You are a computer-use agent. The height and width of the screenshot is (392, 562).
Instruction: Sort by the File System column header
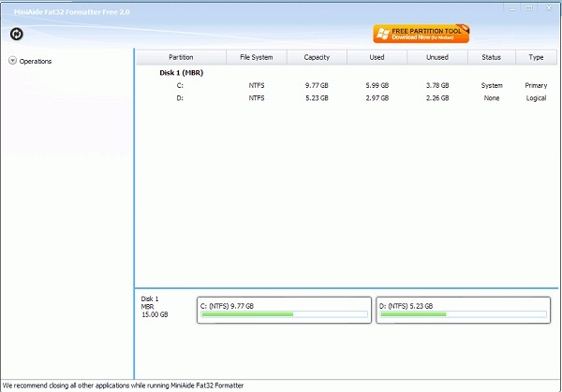click(257, 57)
